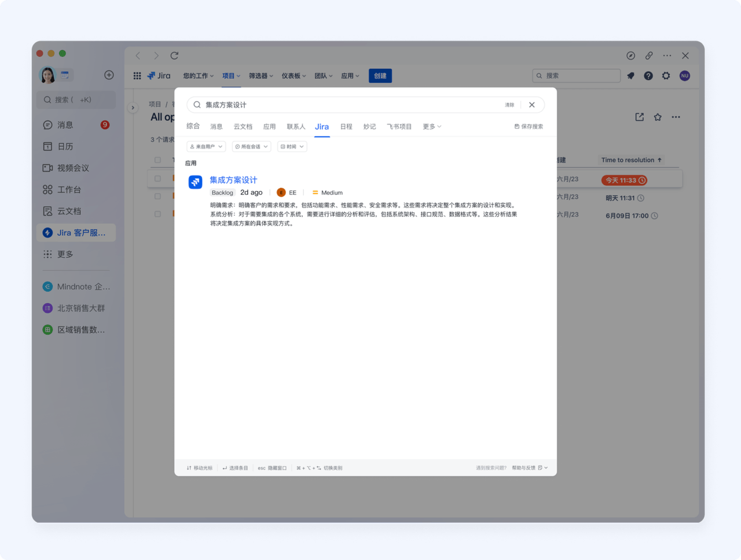
Task: Open 帮助与反馈 dropdown in dialog footer
Action: 530,468
